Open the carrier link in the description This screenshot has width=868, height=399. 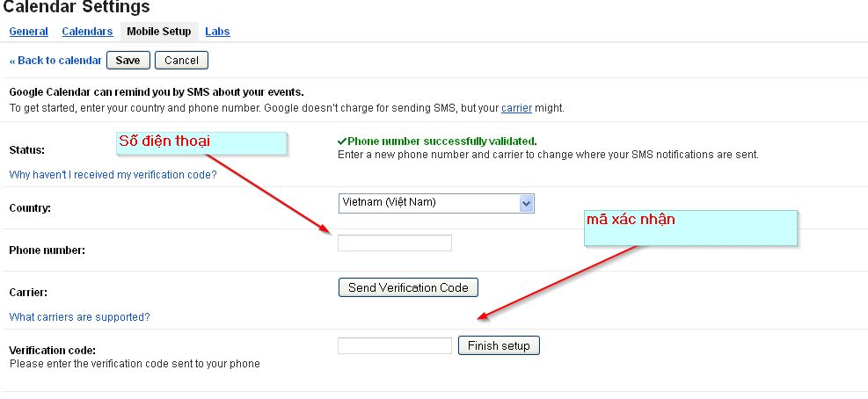[x=516, y=108]
